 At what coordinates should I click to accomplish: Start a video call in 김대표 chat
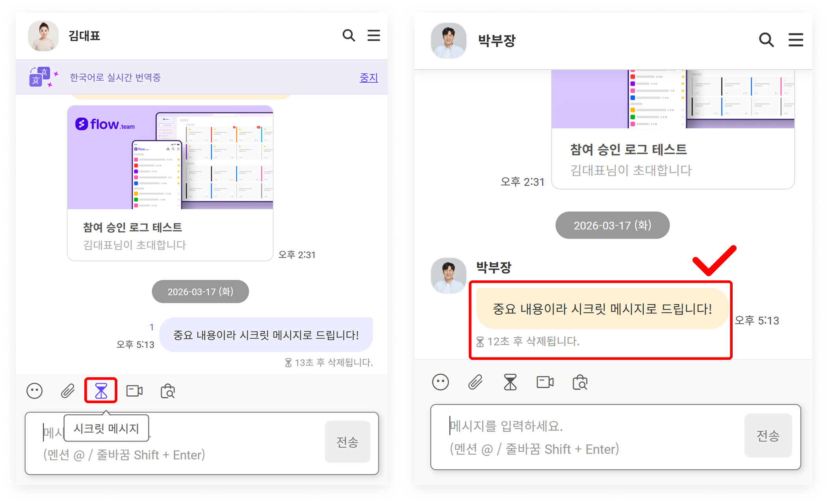(134, 391)
